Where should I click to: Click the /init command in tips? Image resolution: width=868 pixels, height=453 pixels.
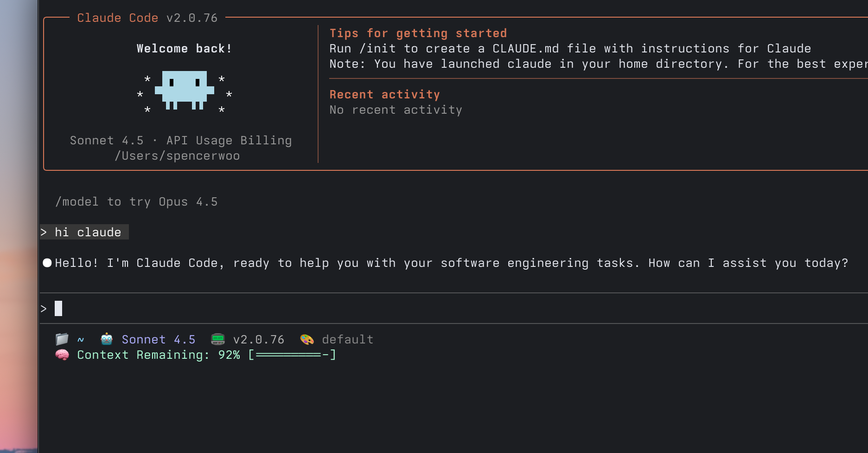tap(377, 49)
